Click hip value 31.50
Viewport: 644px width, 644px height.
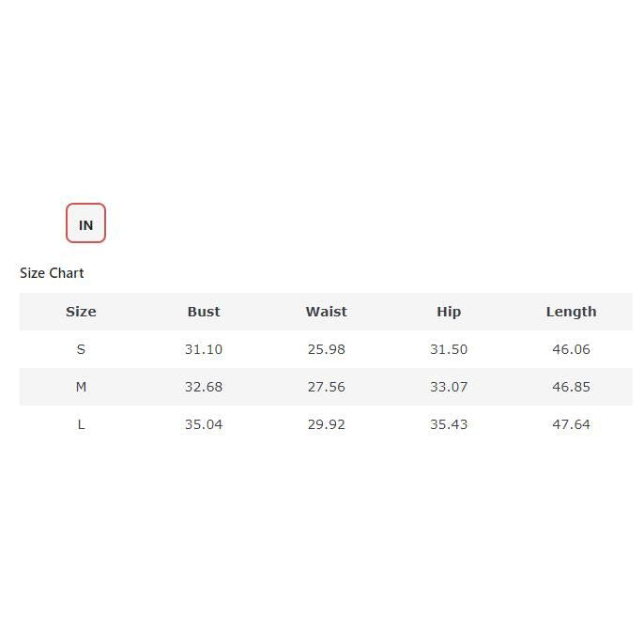point(449,349)
